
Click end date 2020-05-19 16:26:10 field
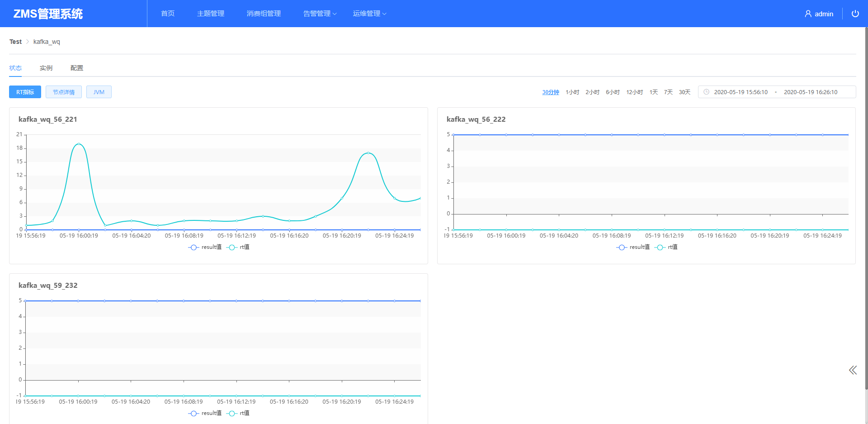pos(811,92)
